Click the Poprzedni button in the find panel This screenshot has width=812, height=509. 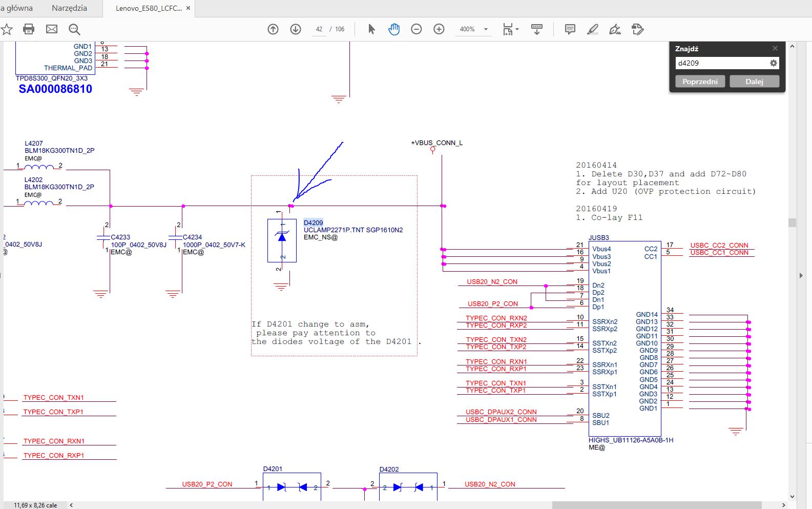coord(700,82)
